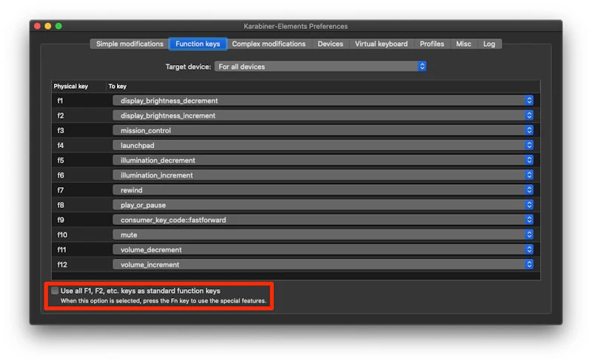The width and height of the screenshot is (592, 364).
Task: Open the Profiles tab
Action: tap(431, 44)
